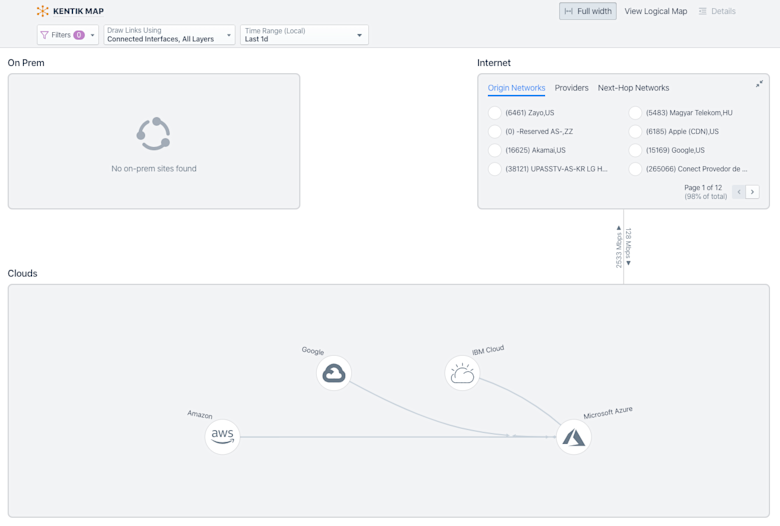Click the Full width arrows icon

tap(569, 11)
